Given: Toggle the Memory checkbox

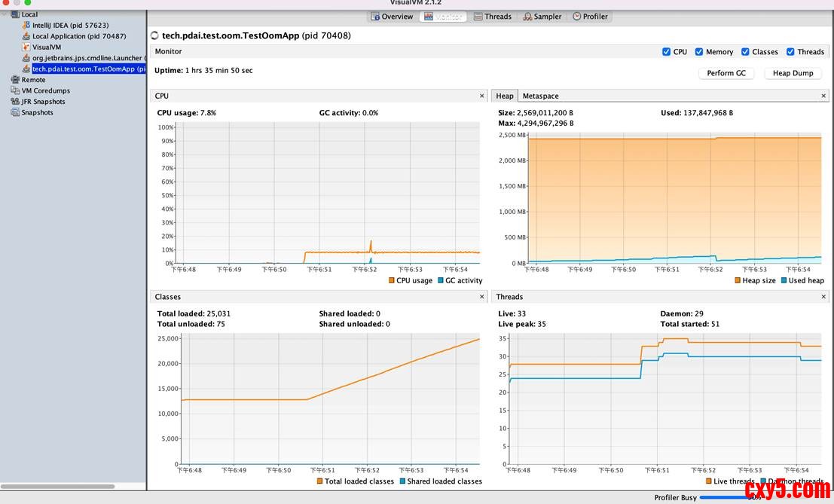Looking at the screenshot, I should (699, 52).
